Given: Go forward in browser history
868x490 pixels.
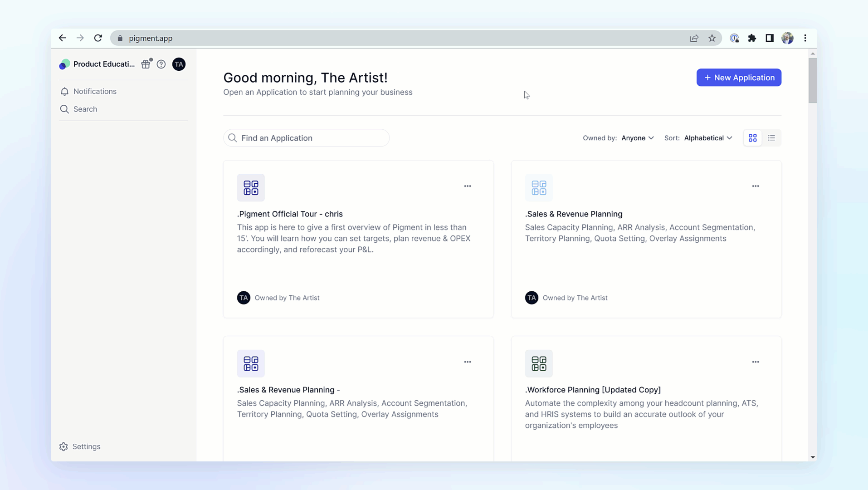Looking at the screenshot, I should pyautogui.click(x=80, y=38).
